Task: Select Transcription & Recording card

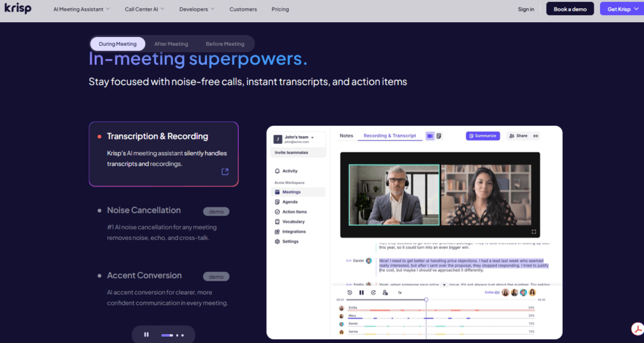Action: click(x=164, y=154)
